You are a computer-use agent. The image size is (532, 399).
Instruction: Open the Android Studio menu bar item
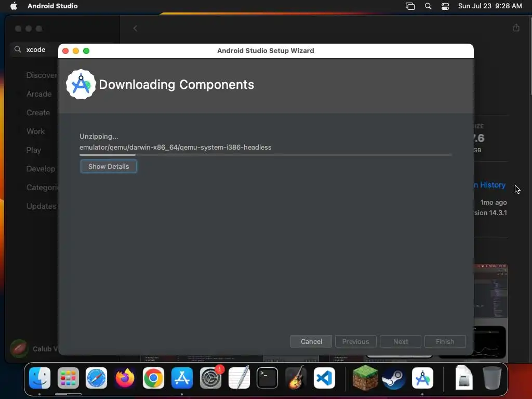click(52, 6)
